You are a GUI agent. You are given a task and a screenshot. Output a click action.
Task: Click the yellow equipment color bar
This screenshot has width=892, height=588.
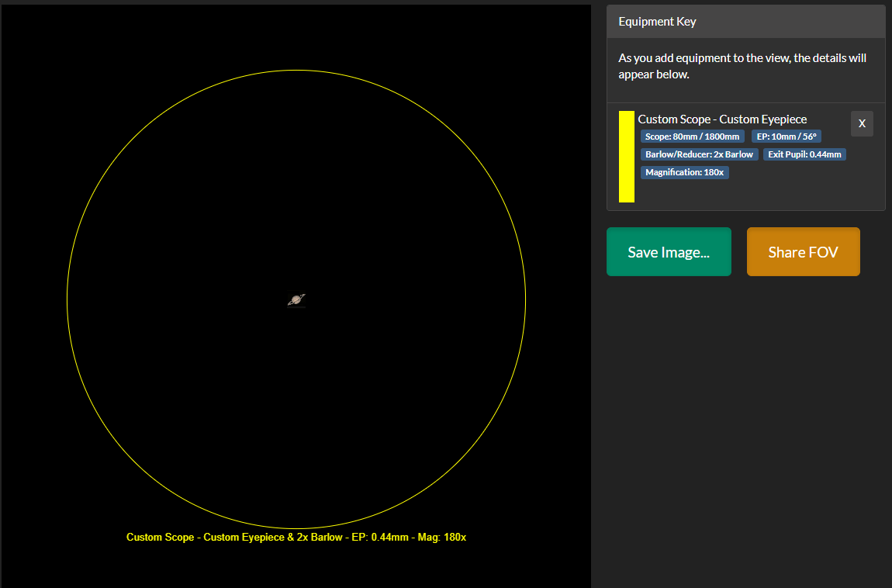(627, 156)
